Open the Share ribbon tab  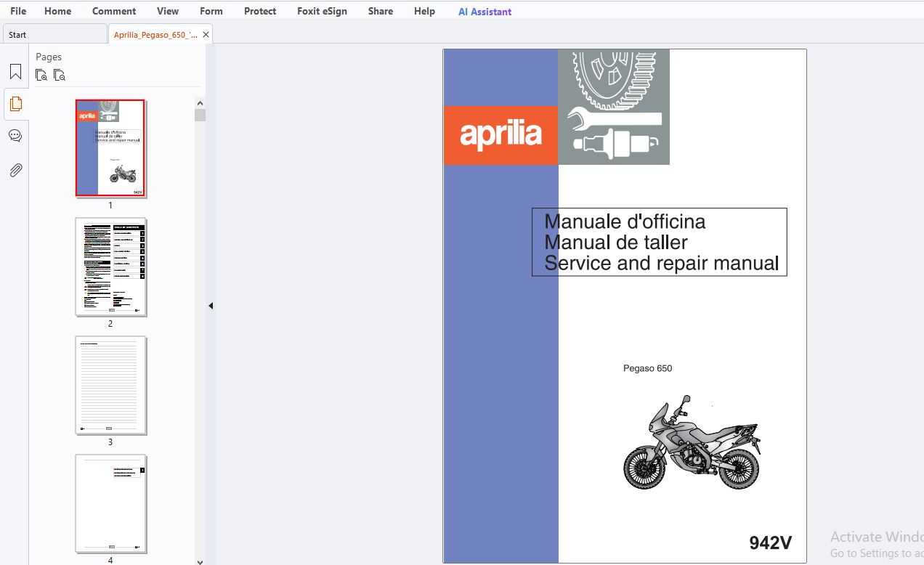(381, 11)
